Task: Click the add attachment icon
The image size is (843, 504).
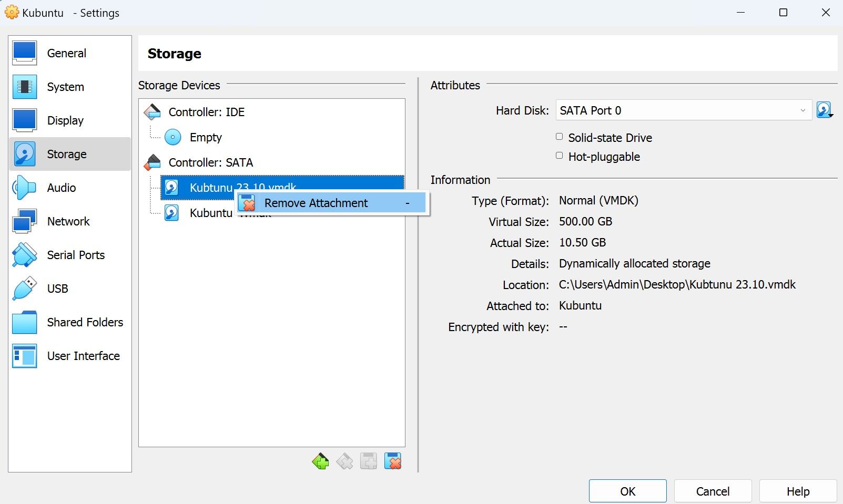Action: point(369,461)
